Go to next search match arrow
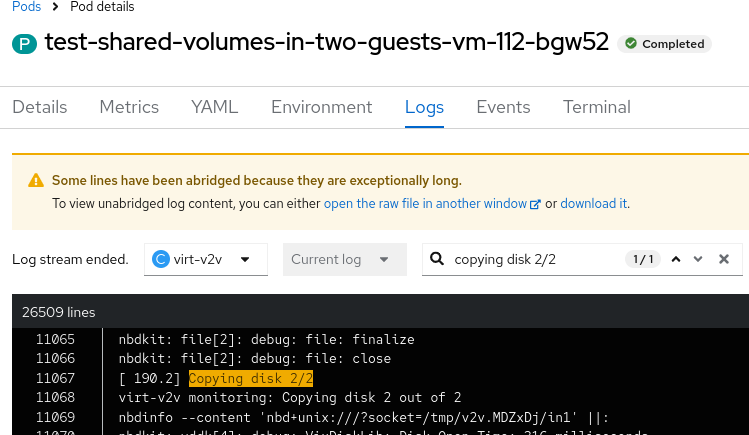Image resolution: width=749 pixels, height=435 pixels. [x=698, y=260]
